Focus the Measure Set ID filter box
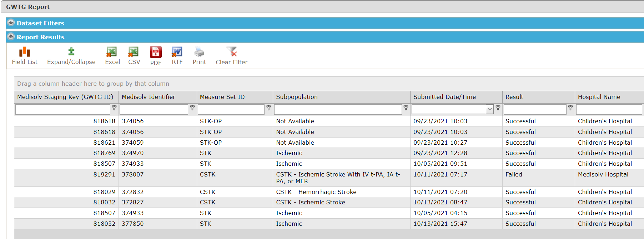The width and height of the screenshot is (644, 239). click(x=231, y=109)
